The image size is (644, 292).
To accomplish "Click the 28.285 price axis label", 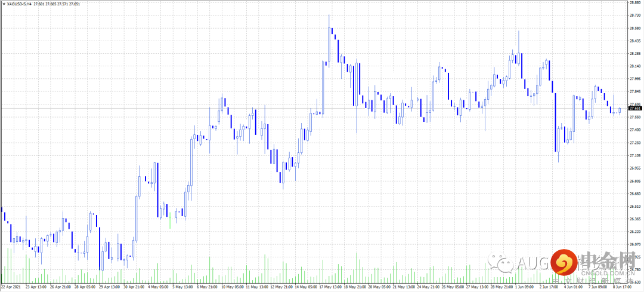I will pos(635,54).
